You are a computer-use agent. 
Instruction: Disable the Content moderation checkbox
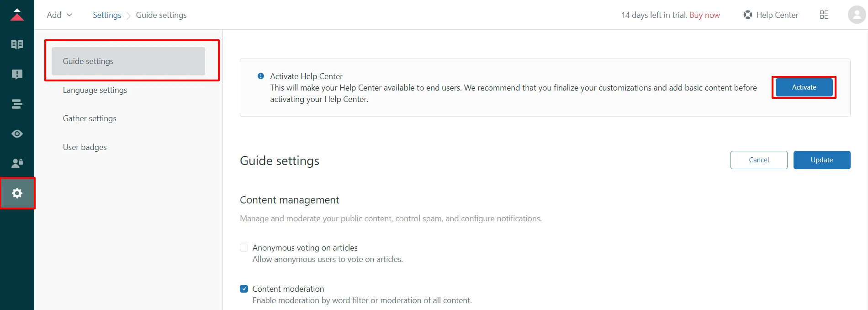point(244,289)
